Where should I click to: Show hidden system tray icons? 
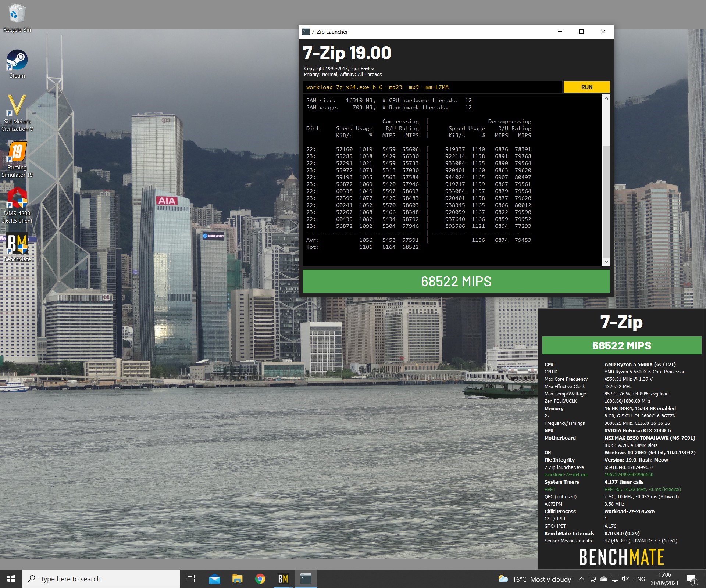coord(581,579)
